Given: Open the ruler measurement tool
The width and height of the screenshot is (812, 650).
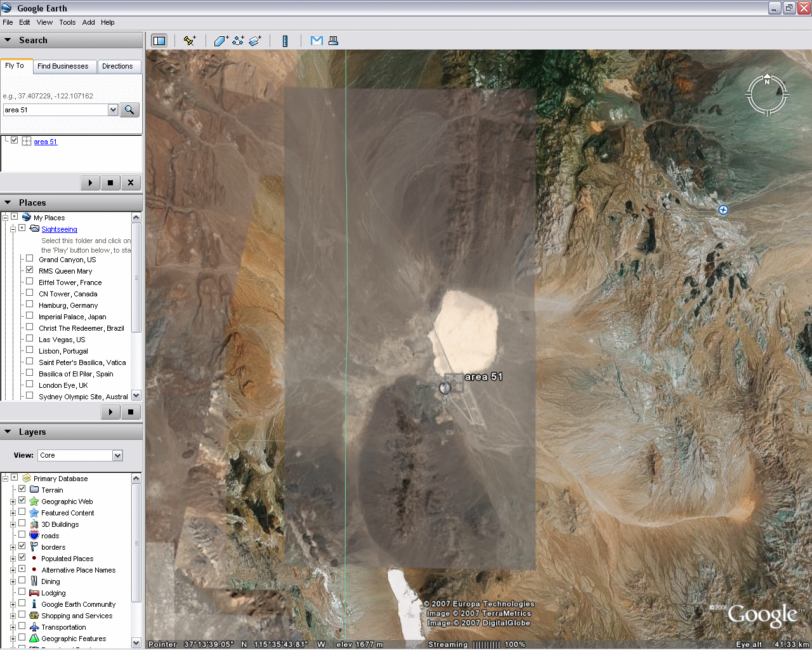Looking at the screenshot, I should [285, 41].
